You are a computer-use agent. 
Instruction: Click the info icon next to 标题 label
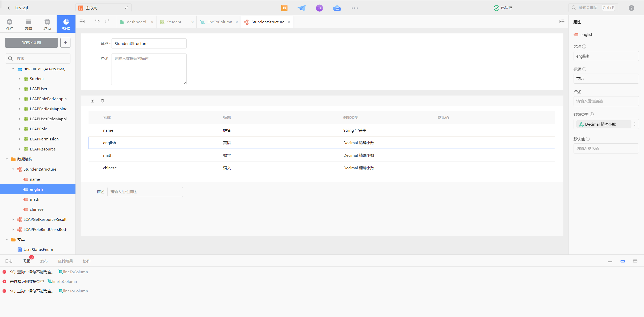tap(584, 69)
